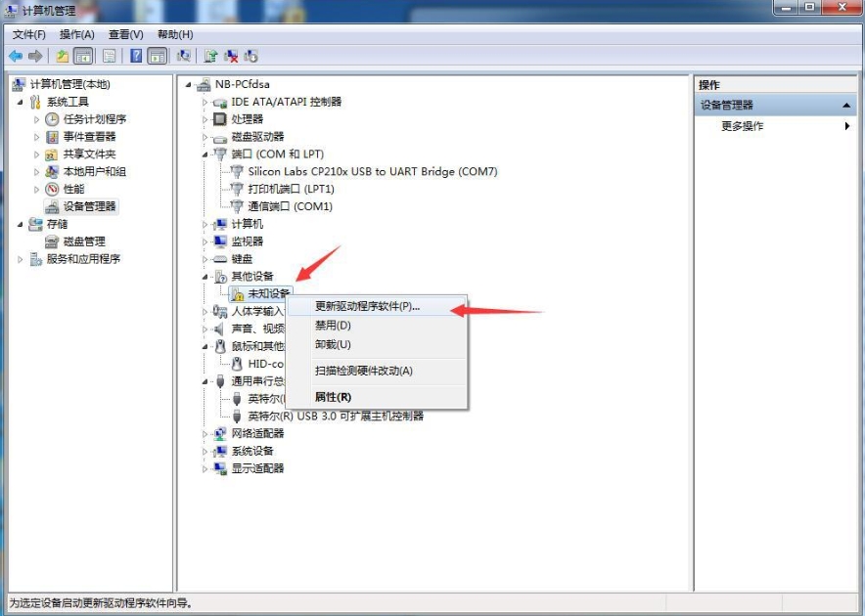Screen dimensions: 865x616
Task: Open the 操作(A) menu
Action: (77, 34)
